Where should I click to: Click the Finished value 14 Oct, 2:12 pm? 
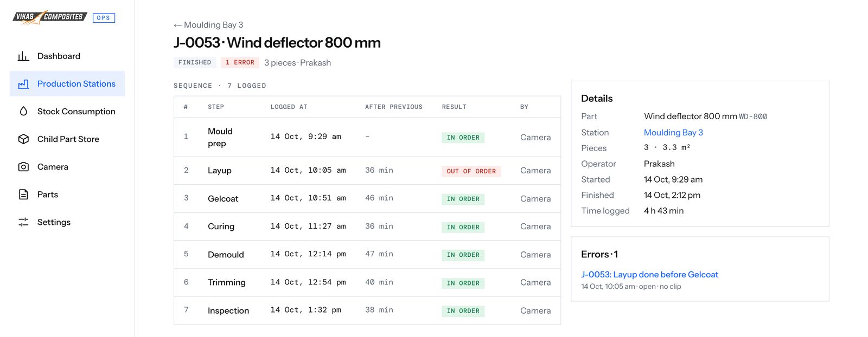[x=672, y=196]
